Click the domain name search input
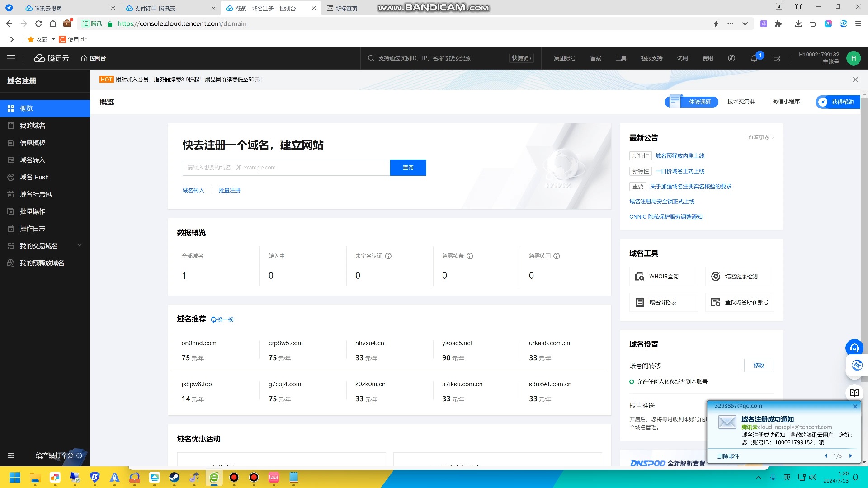 point(286,168)
